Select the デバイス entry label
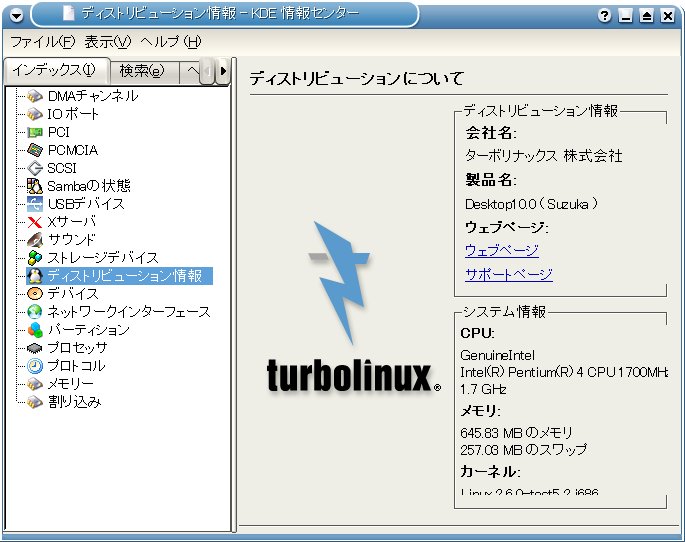The width and height of the screenshot is (685, 542). pyautogui.click(x=73, y=293)
